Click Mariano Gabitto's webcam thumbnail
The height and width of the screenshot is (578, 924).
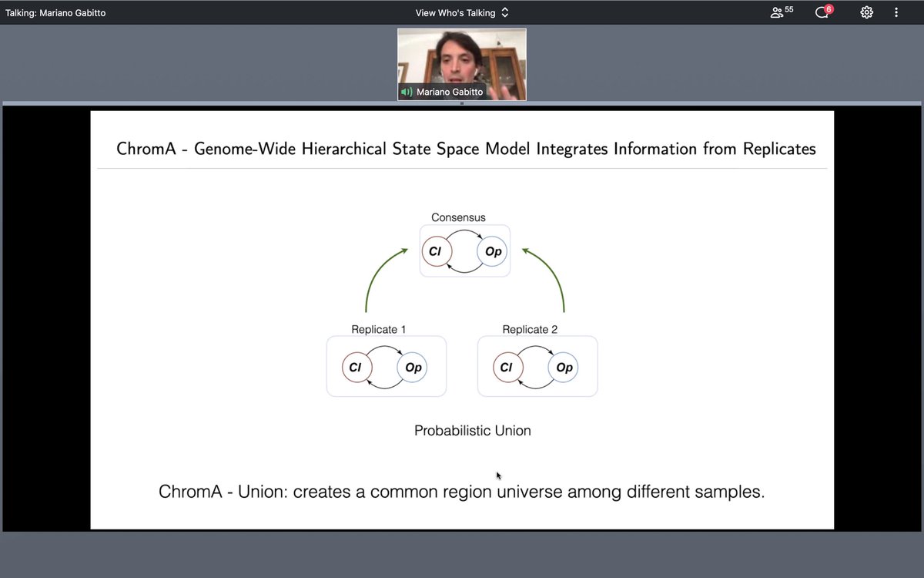point(462,64)
